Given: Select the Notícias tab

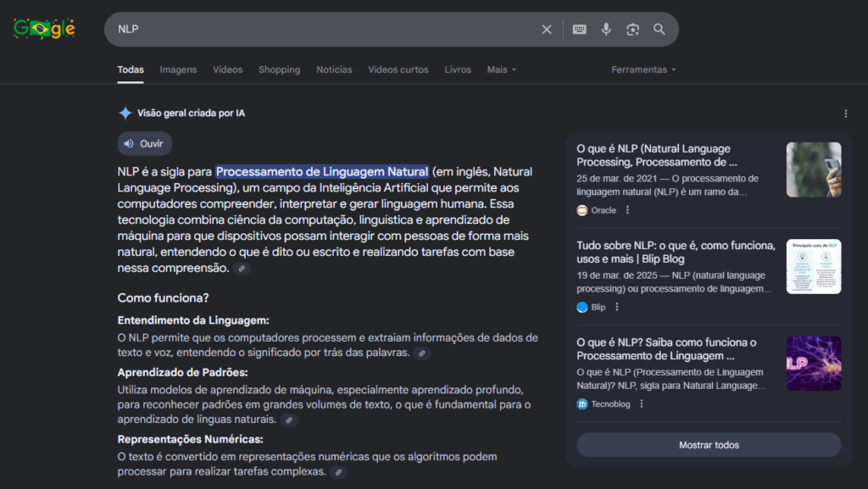Looking at the screenshot, I should (334, 69).
